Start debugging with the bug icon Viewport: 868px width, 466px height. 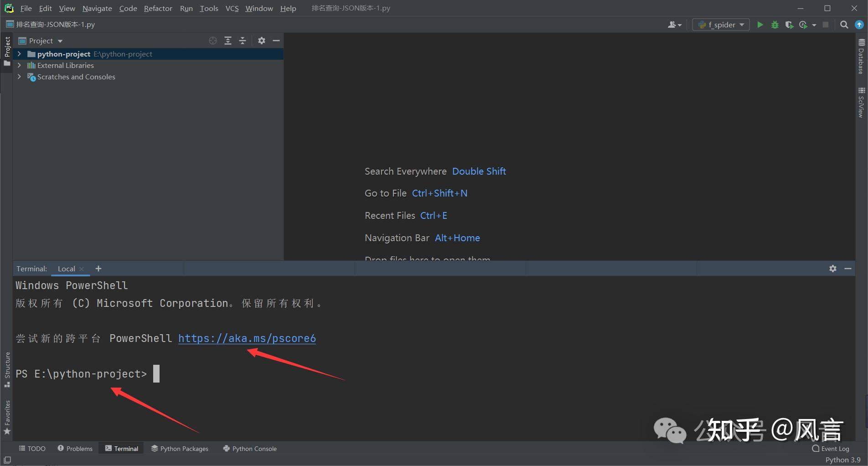775,25
